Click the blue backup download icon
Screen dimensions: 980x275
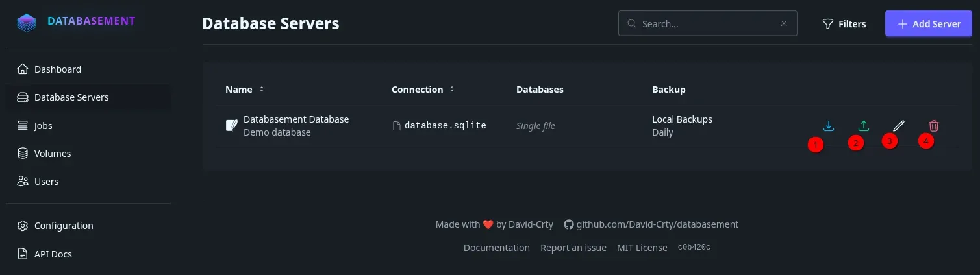coord(829,126)
